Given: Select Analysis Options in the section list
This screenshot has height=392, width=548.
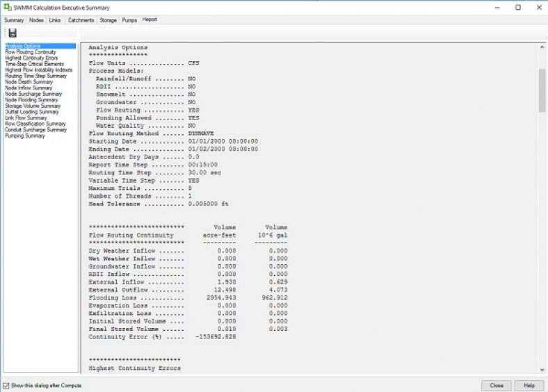Looking at the screenshot, I should (x=40, y=46).
